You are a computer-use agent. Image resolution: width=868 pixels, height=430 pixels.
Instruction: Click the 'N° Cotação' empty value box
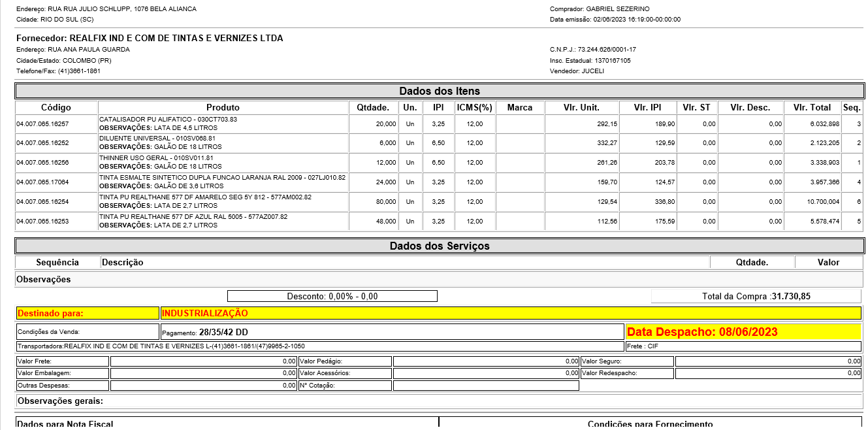coord(486,386)
